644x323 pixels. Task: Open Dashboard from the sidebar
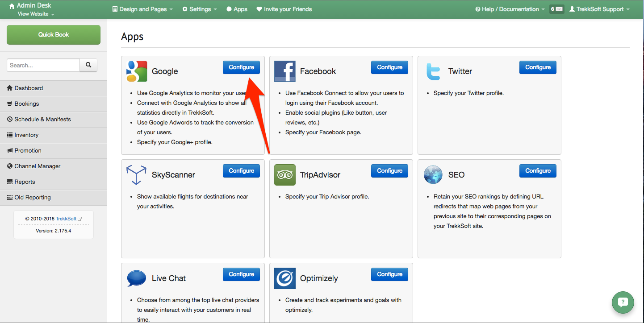(x=54, y=88)
